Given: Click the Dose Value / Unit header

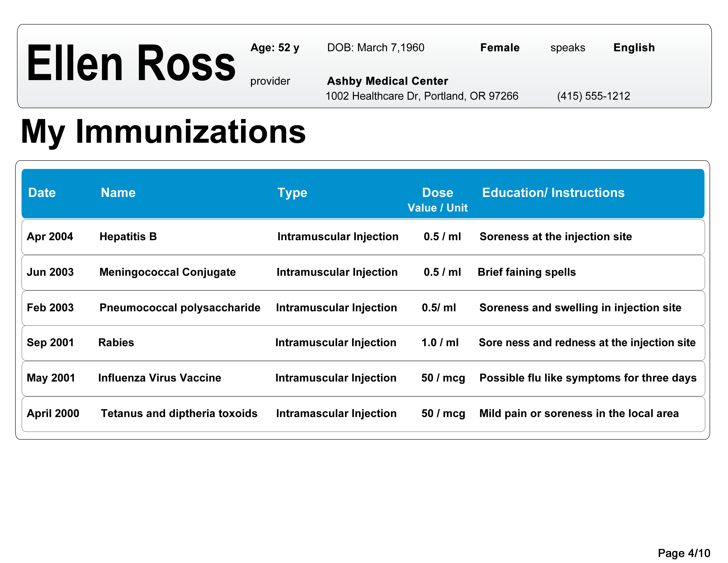Looking at the screenshot, I should (x=437, y=199).
